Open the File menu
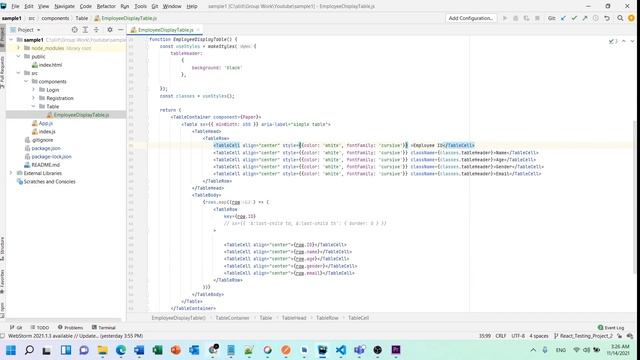The width and height of the screenshot is (640, 360). [15, 6]
